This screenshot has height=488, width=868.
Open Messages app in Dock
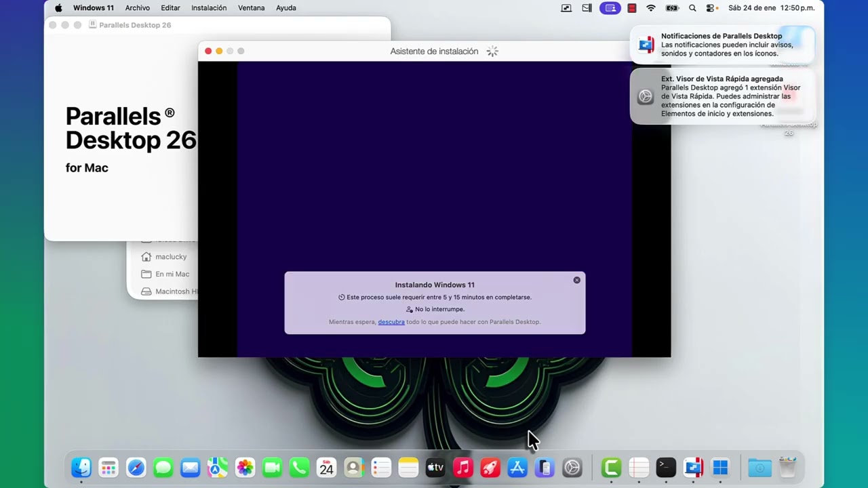pos(163,468)
